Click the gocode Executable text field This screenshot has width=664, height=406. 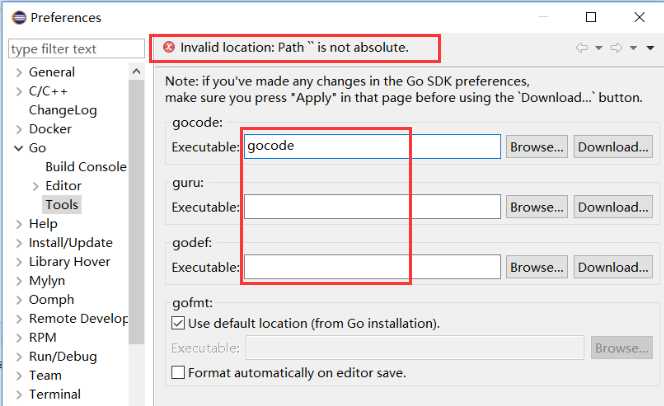pos(371,147)
